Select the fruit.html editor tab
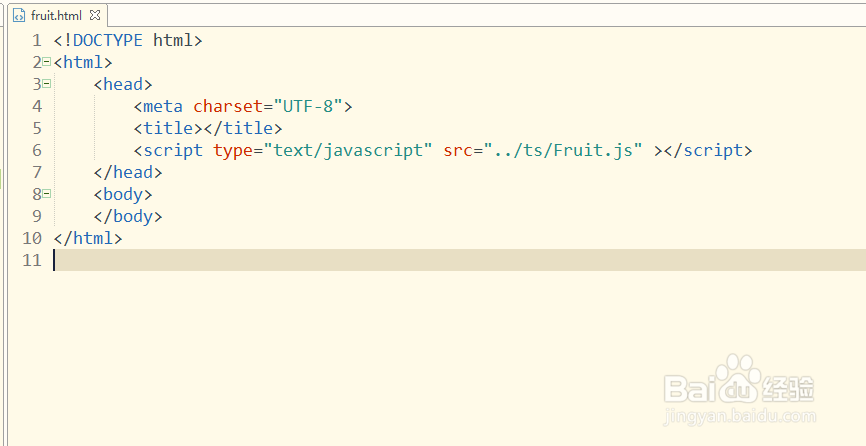Image resolution: width=866 pixels, height=446 pixels. pyautogui.click(x=56, y=16)
